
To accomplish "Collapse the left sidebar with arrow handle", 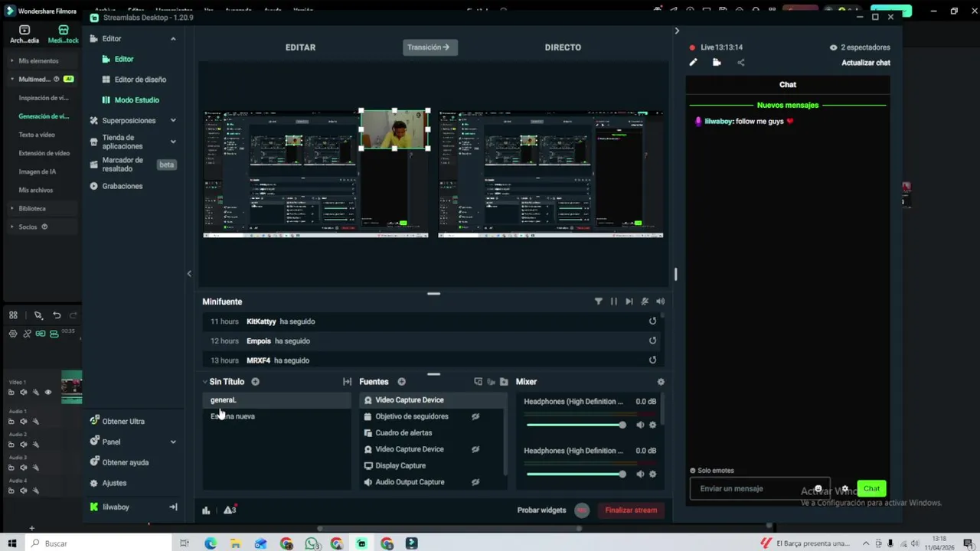I will [189, 273].
